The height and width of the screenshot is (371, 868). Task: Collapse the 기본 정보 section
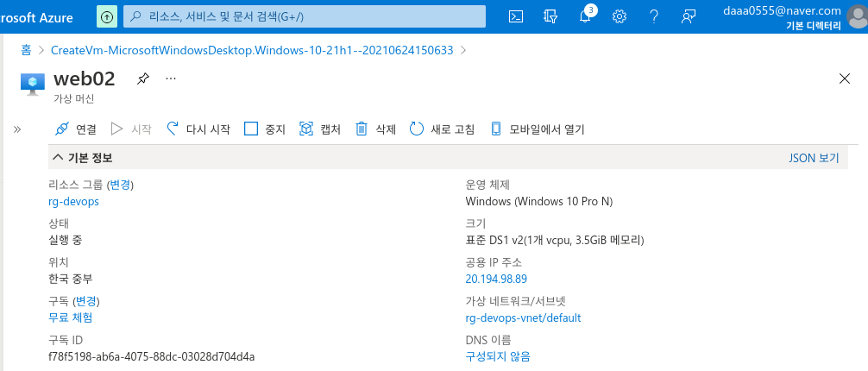click(x=82, y=158)
